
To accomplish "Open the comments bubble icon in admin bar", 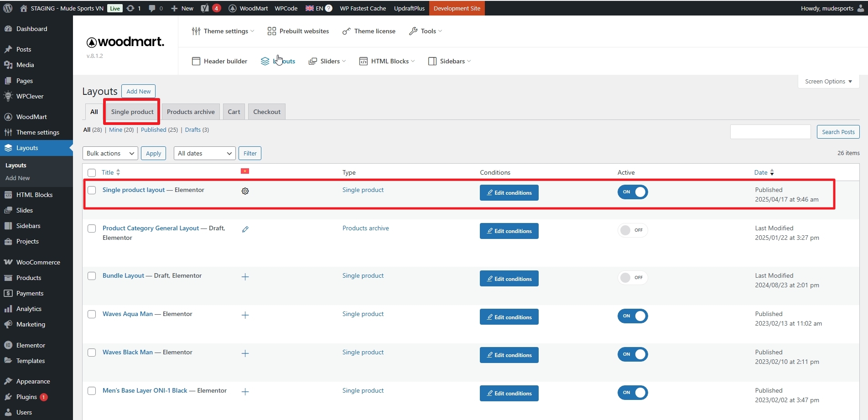I will pyautogui.click(x=152, y=8).
